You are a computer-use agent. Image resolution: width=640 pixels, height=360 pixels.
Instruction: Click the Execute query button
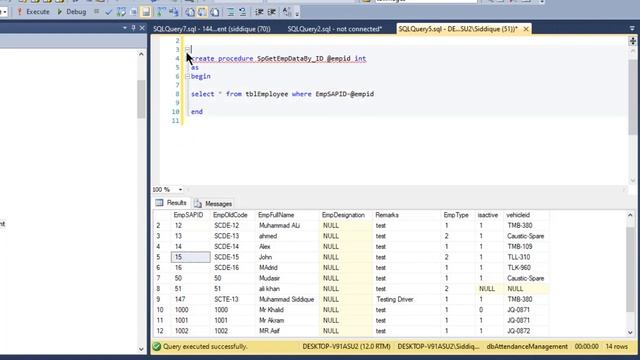33,12
